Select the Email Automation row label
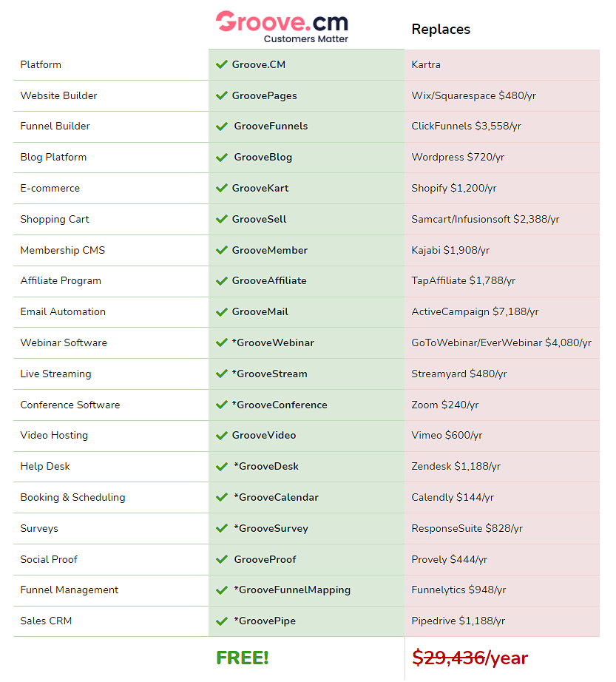The image size is (616, 682). (63, 312)
